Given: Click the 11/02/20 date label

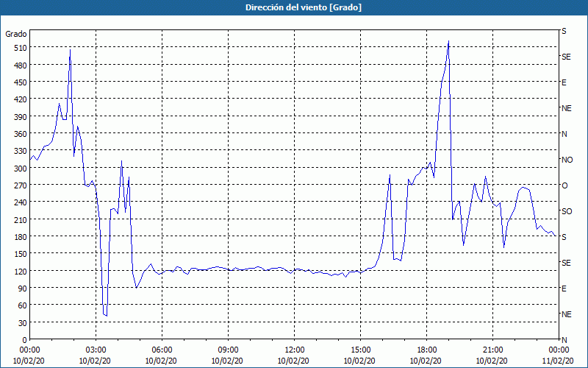Looking at the screenshot, I should 559,361.
